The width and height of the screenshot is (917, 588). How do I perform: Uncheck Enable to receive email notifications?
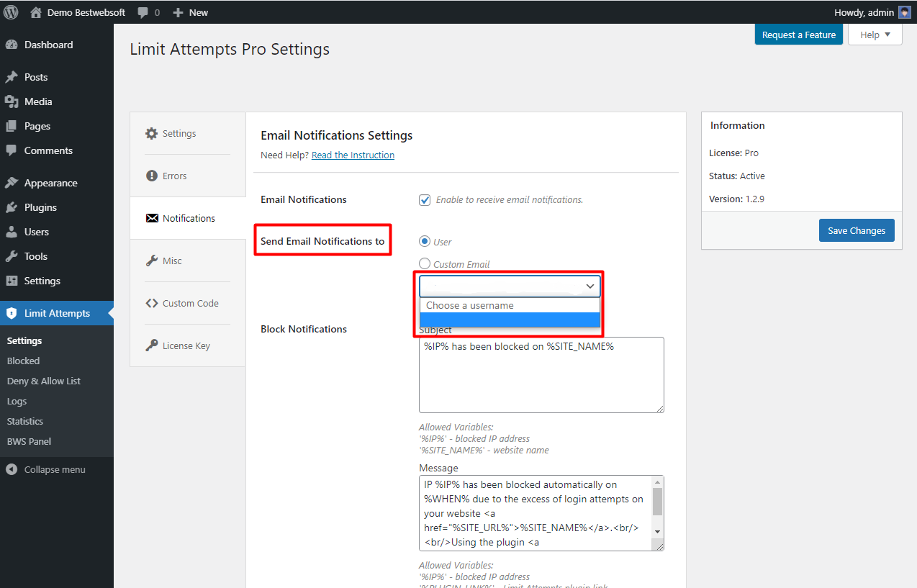pos(425,199)
